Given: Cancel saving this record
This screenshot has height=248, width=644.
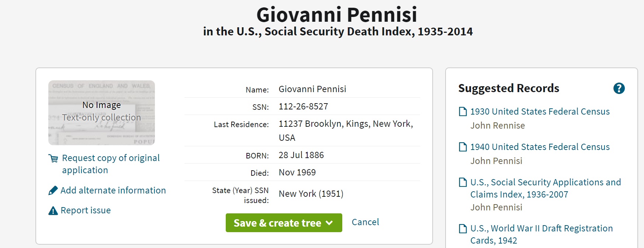Looking at the screenshot, I should pyautogui.click(x=365, y=222).
